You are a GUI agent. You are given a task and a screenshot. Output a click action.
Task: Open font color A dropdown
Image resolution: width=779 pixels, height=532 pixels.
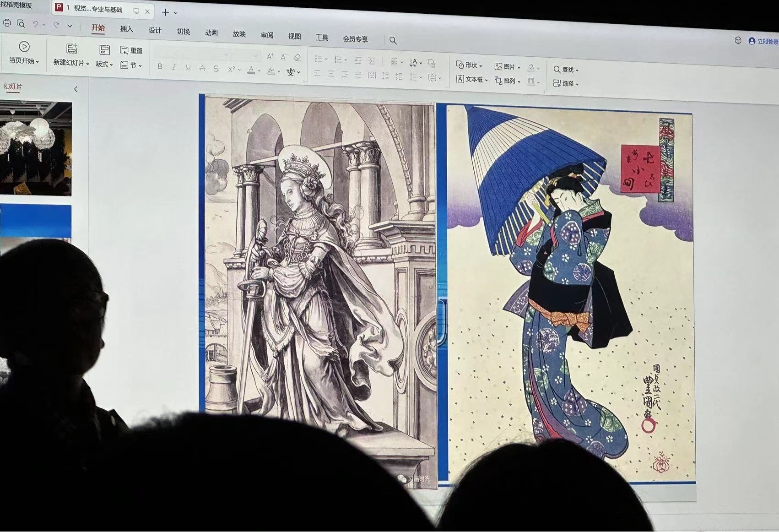point(259,71)
